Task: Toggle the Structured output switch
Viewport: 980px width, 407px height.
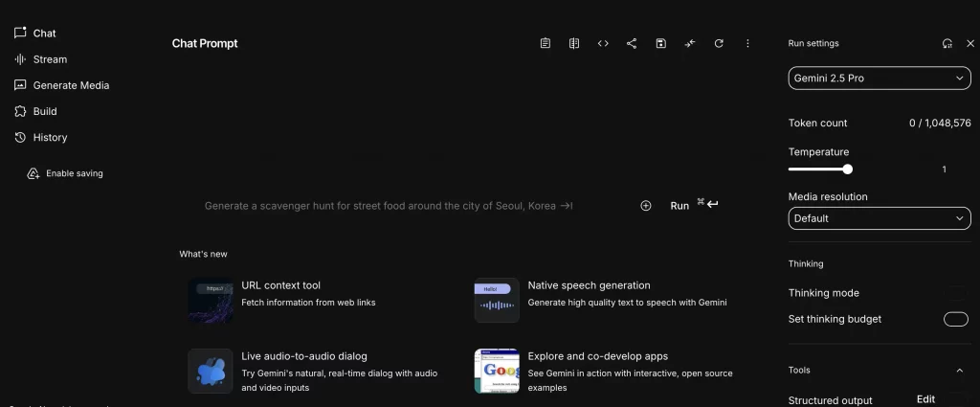Action: pos(955,399)
